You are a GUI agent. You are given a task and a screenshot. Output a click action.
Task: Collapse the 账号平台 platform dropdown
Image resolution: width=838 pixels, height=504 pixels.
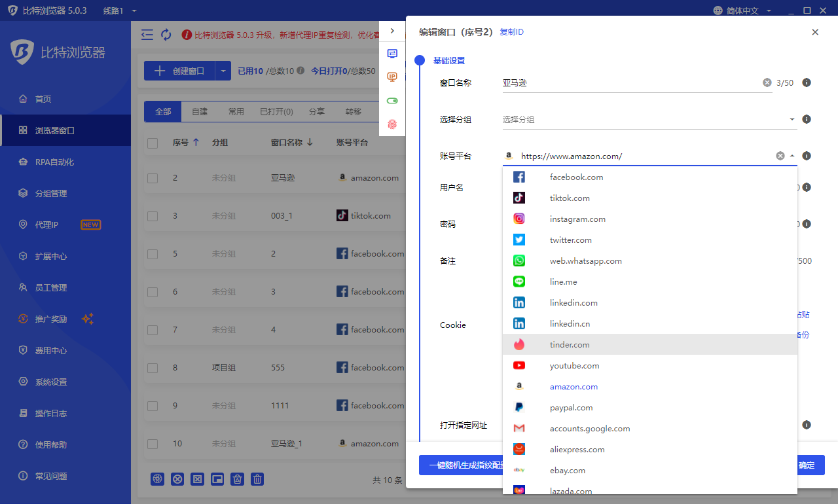792,156
